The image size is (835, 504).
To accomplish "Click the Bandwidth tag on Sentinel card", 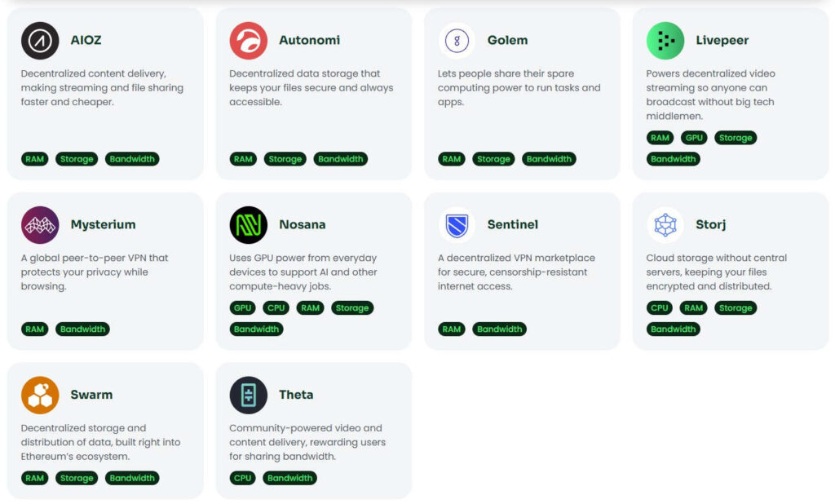I will (499, 329).
